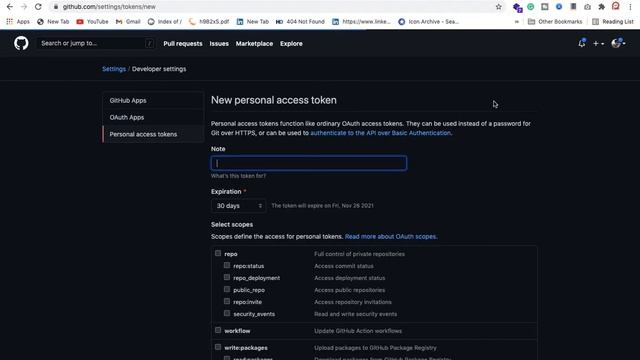Click the green circular extension icon
This screenshot has width=640, height=360.
pyautogui.click(x=531, y=7)
